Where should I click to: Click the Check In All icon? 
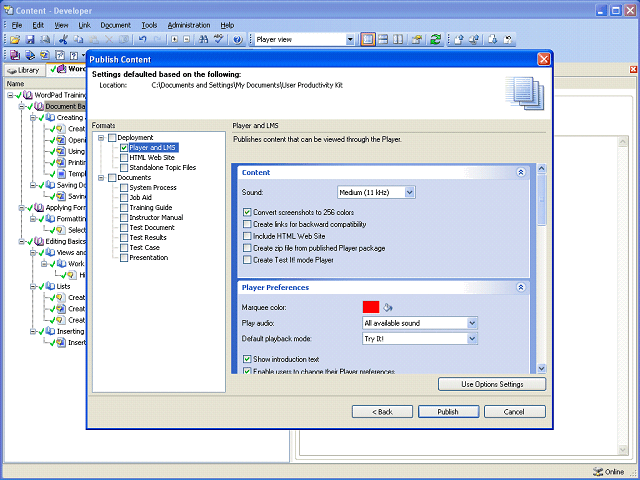pos(474,40)
